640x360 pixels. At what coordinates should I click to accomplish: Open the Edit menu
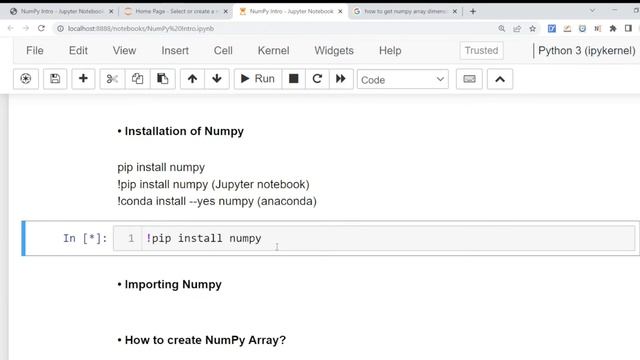[78, 51]
